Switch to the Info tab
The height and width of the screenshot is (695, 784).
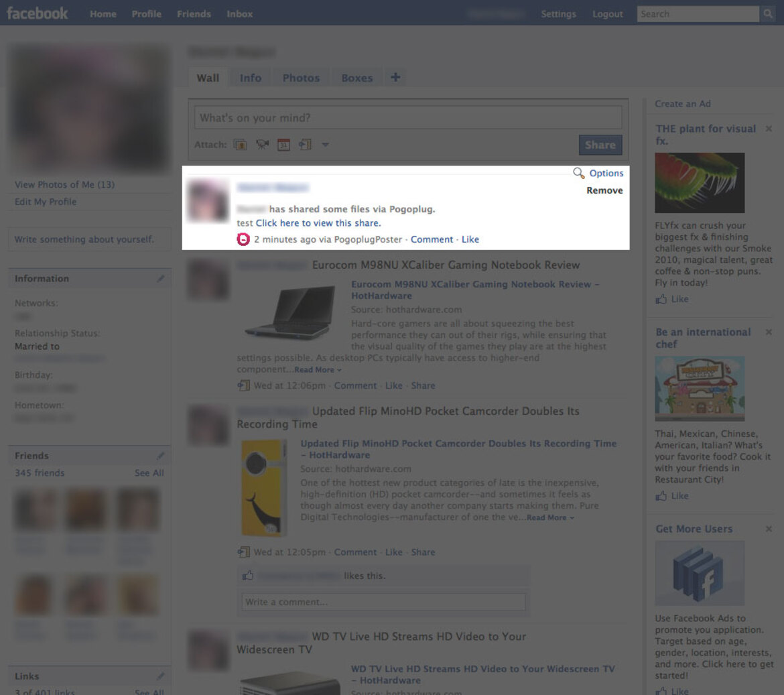point(251,78)
